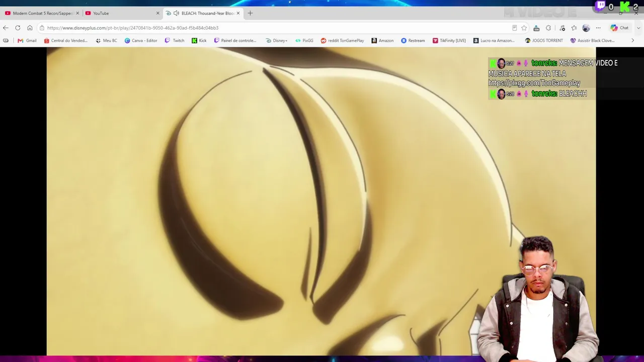Switch to the YouTube tab

(122, 13)
